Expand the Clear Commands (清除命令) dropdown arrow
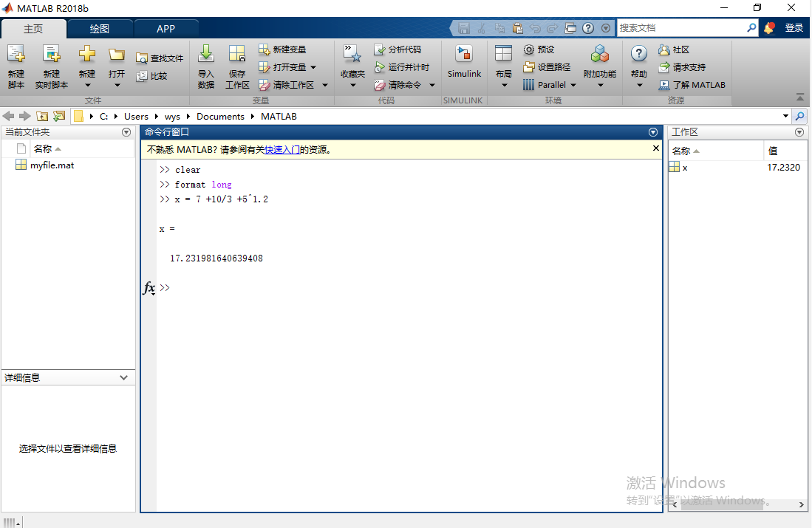 pyautogui.click(x=432, y=85)
